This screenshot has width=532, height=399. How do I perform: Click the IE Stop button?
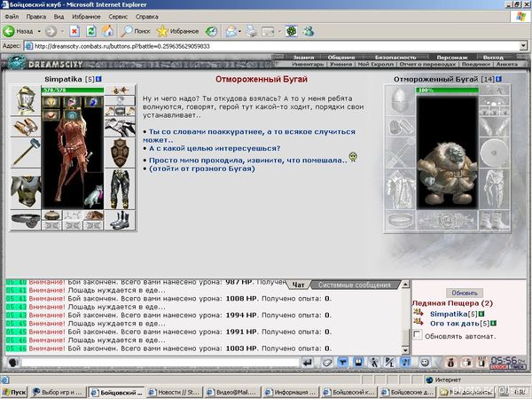pos(74,31)
